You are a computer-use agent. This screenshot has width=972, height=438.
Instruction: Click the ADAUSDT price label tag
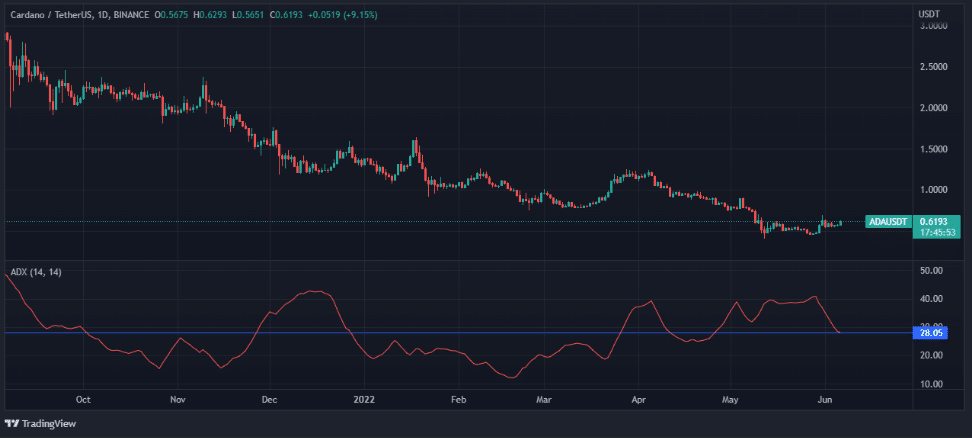(x=888, y=221)
